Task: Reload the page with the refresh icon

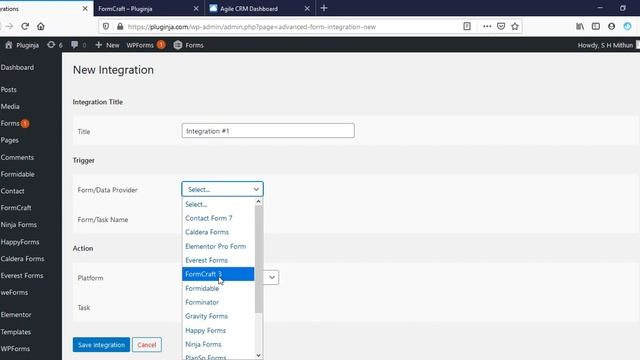Action: tap(25, 27)
